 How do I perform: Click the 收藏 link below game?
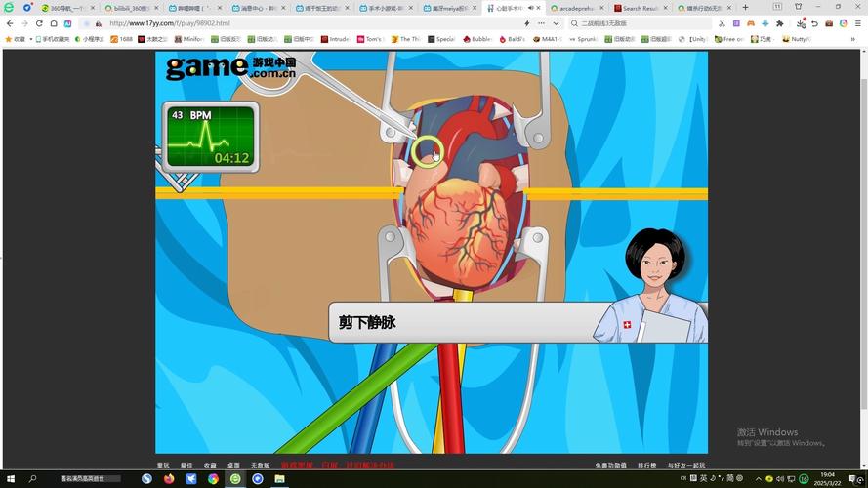point(210,466)
